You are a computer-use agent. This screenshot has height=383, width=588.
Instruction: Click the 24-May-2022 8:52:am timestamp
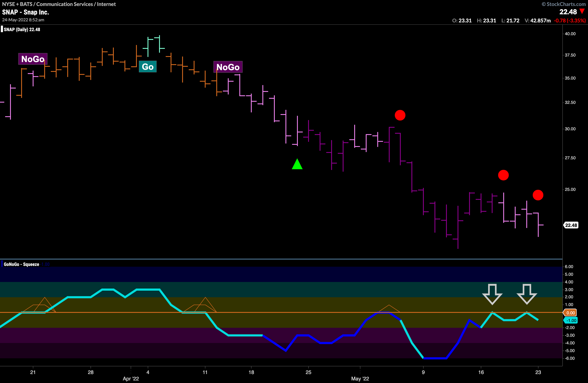click(23, 20)
